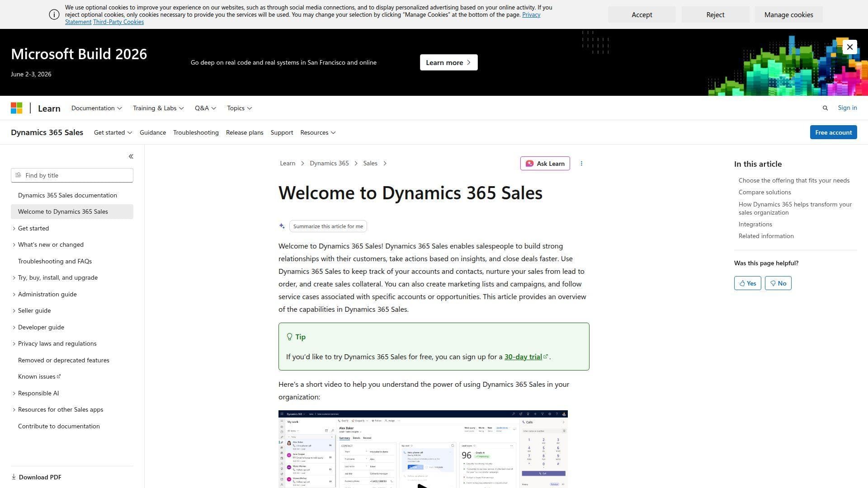868x488 pixels.
Task: Open Dynamics 365 Sales documentation item
Action: coord(72,195)
